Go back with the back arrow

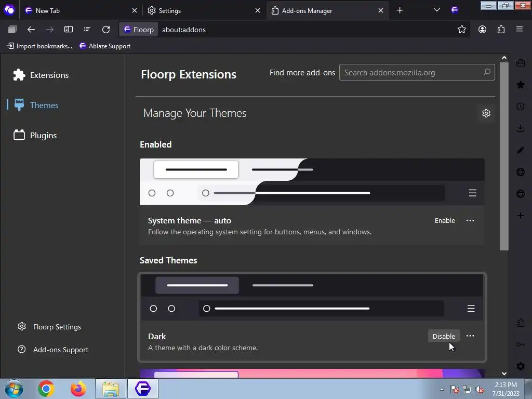31,30
